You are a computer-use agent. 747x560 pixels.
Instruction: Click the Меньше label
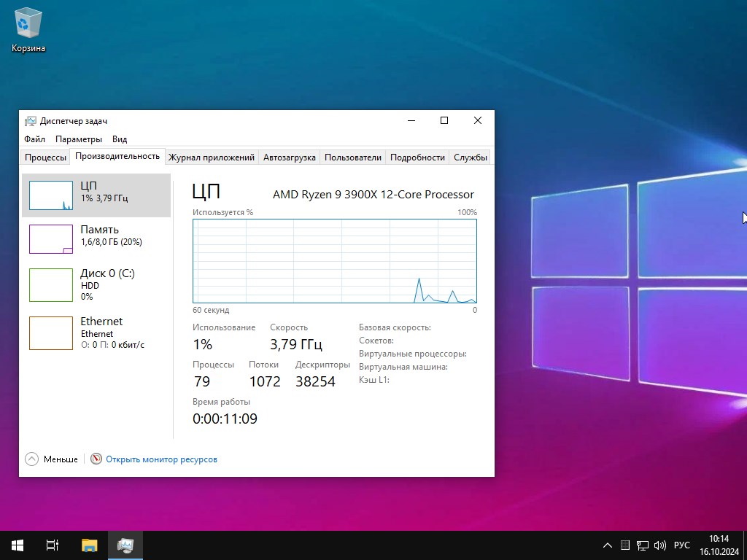[61, 459]
